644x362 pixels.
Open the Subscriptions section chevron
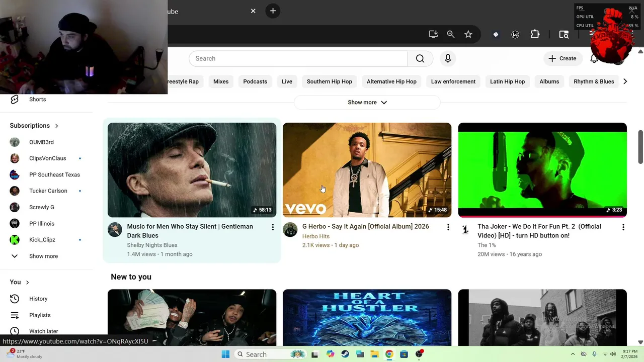click(x=56, y=126)
